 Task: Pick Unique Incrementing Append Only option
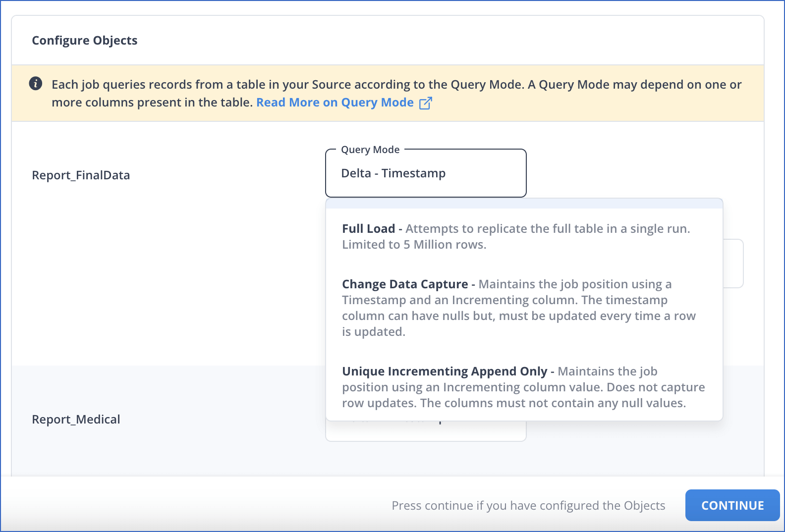(524, 387)
